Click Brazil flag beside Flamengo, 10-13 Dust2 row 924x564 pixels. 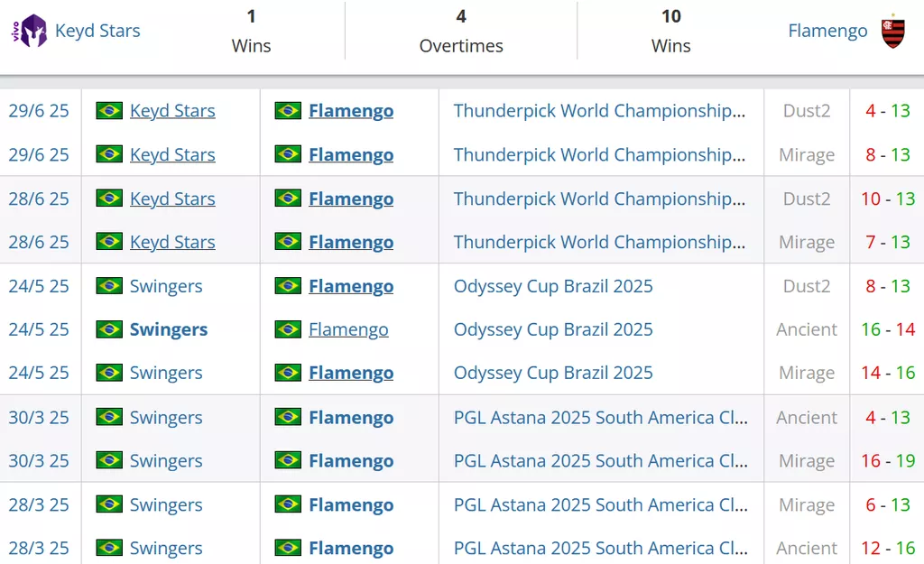[x=288, y=198]
